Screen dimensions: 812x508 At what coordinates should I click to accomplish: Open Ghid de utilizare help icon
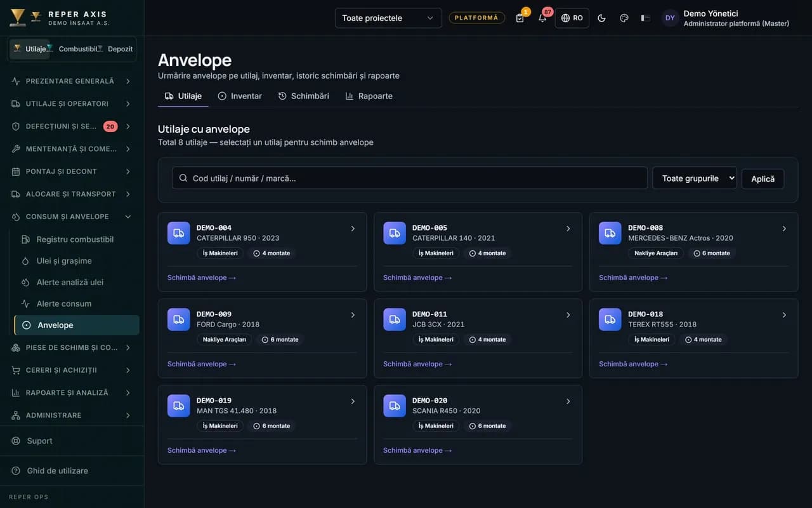16,471
